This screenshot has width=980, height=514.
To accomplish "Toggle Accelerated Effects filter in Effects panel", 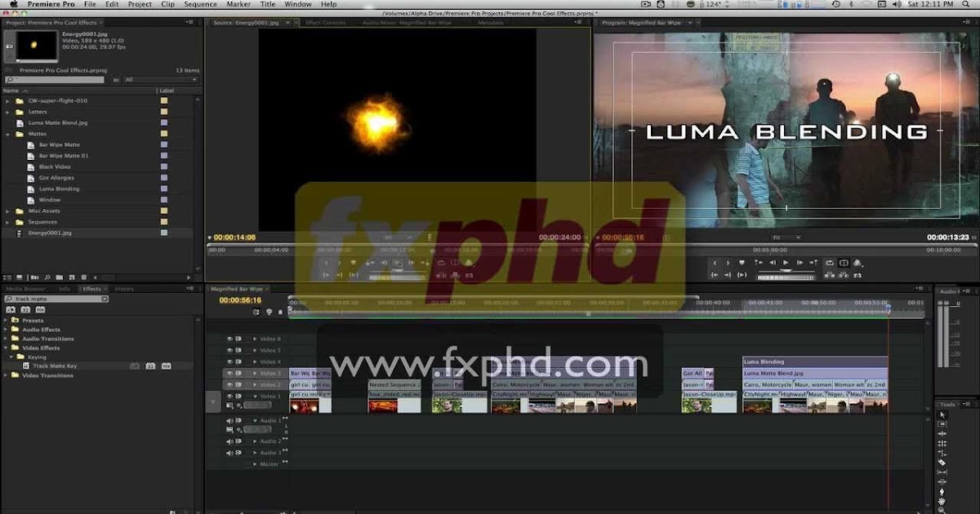I will (x=11, y=310).
